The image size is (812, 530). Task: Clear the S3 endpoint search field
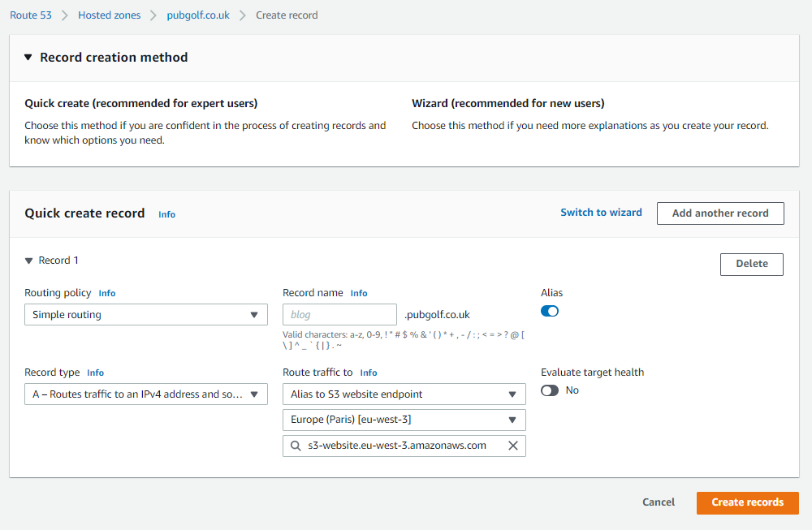point(512,446)
